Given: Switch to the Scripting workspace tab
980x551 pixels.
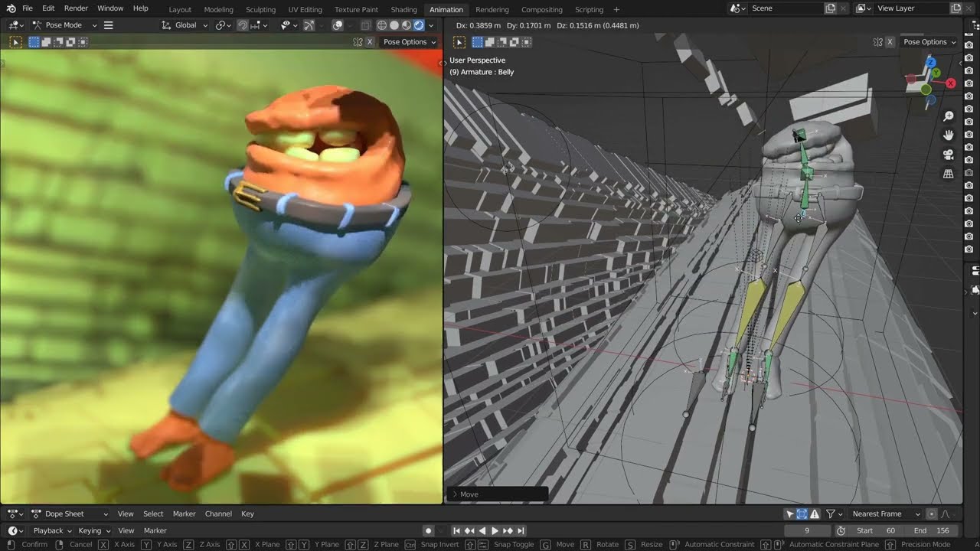Looking at the screenshot, I should click(x=589, y=9).
